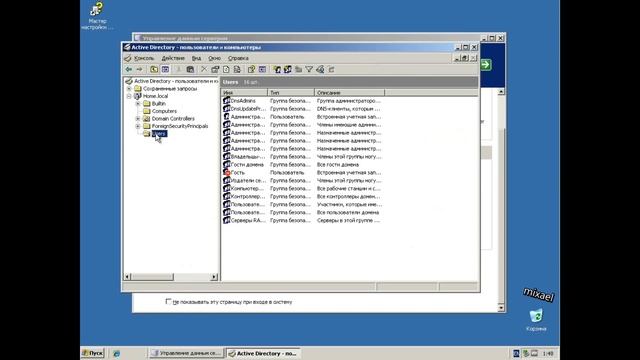Click the disabled Гость user icon
The image size is (640, 360).
pyautogui.click(x=227, y=172)
